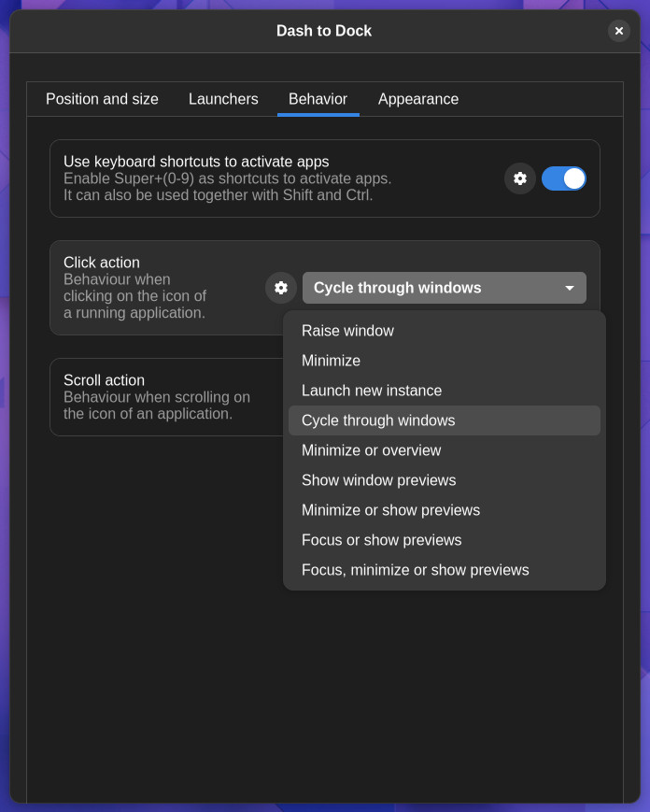Select the Behavior tab
This screenshot has height=812, width=650.
click(x=318, y=99)
